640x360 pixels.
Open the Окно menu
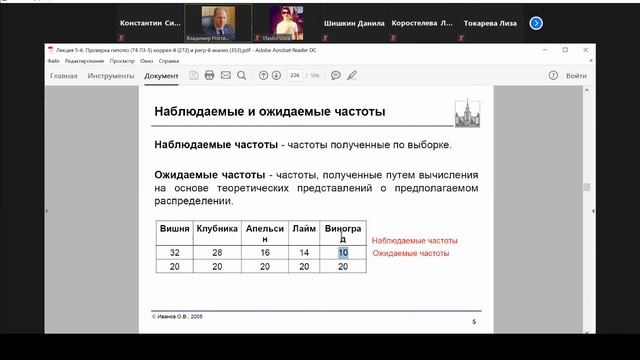[x=147, y=61]
